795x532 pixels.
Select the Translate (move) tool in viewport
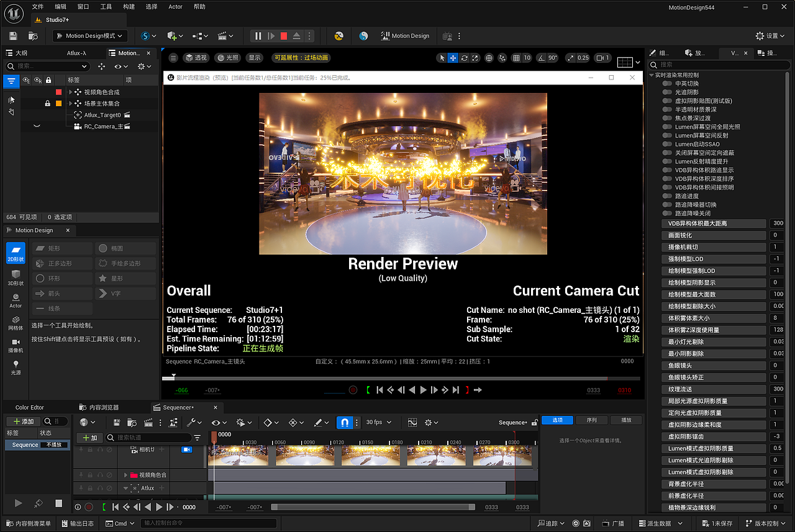453,58
